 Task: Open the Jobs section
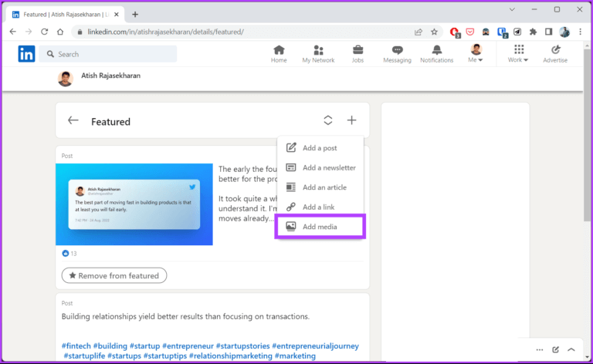tap(357, 55)
